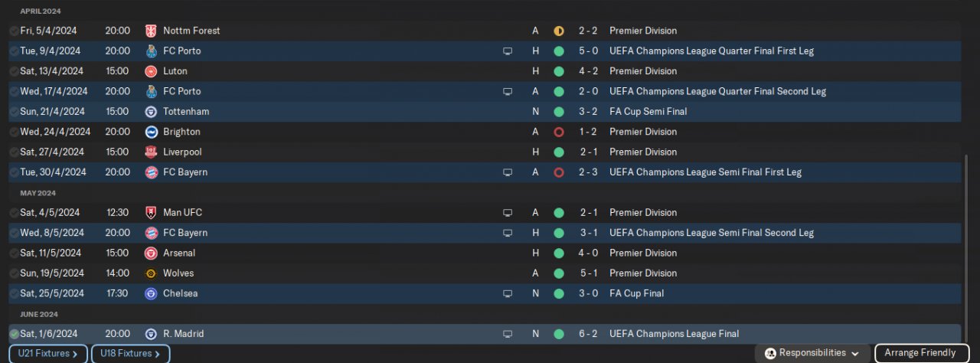Click the Luton club badge icon
The image size is (980, 363).
tap(151, 71)
